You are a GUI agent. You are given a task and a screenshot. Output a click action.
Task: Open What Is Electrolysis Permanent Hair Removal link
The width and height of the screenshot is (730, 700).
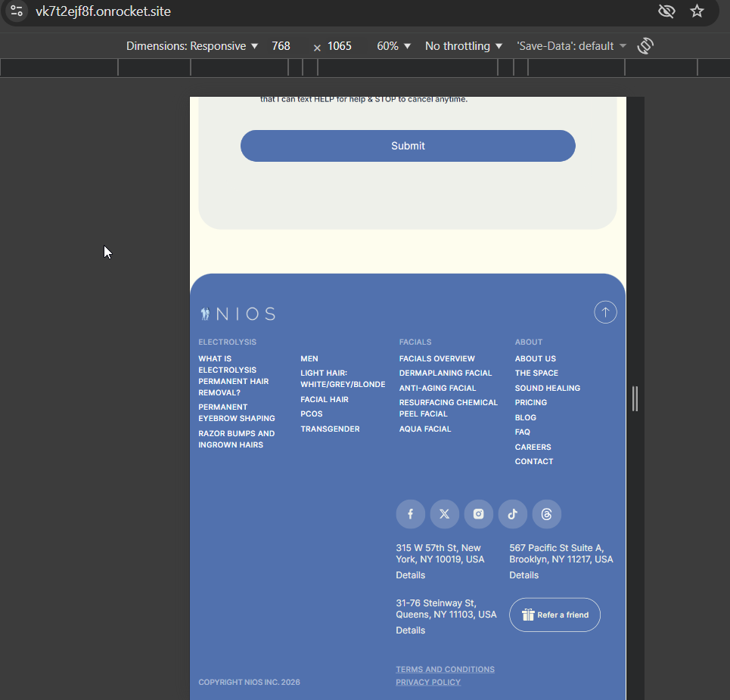click(x=233, y=376)
